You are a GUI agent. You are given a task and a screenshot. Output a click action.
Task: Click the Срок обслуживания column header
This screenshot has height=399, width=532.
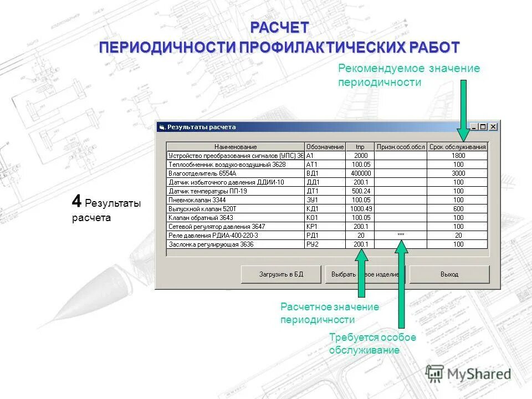click(457, 147)
